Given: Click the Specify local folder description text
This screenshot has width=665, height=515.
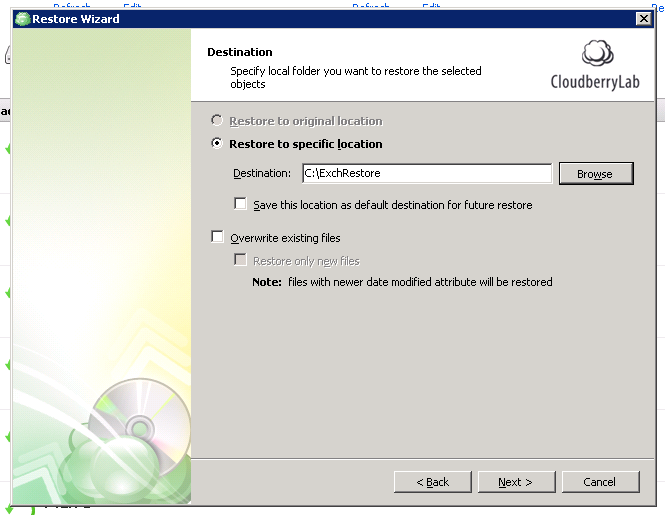Looking at the screenshot, I should click(355, 78).
